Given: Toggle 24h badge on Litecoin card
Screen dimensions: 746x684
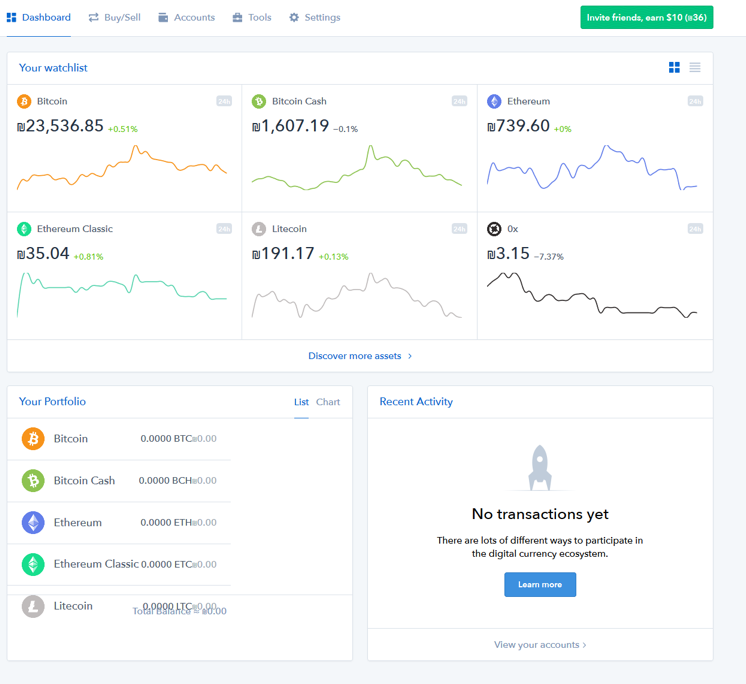Looking at the screenshot, I should click(x=459, y=229).
